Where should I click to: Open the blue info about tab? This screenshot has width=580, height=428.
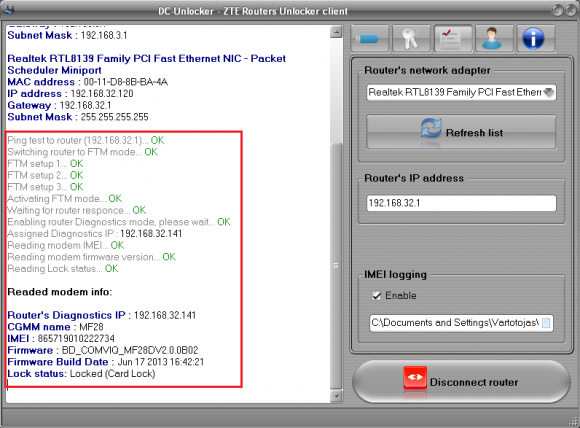pos(536,38)
